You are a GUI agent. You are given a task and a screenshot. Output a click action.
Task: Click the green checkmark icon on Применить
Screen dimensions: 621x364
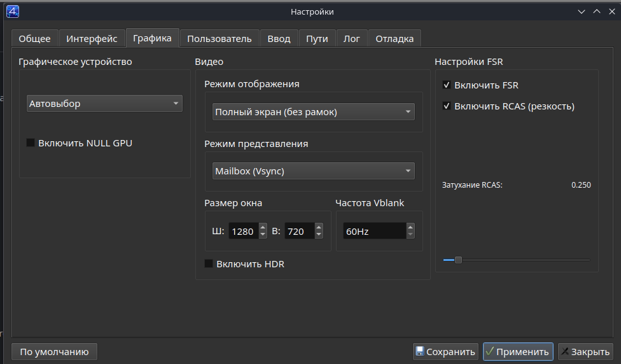[489, 351]
